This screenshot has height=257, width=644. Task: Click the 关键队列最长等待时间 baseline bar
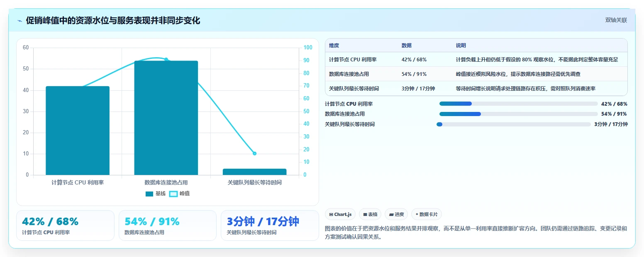tap(254, 172)
